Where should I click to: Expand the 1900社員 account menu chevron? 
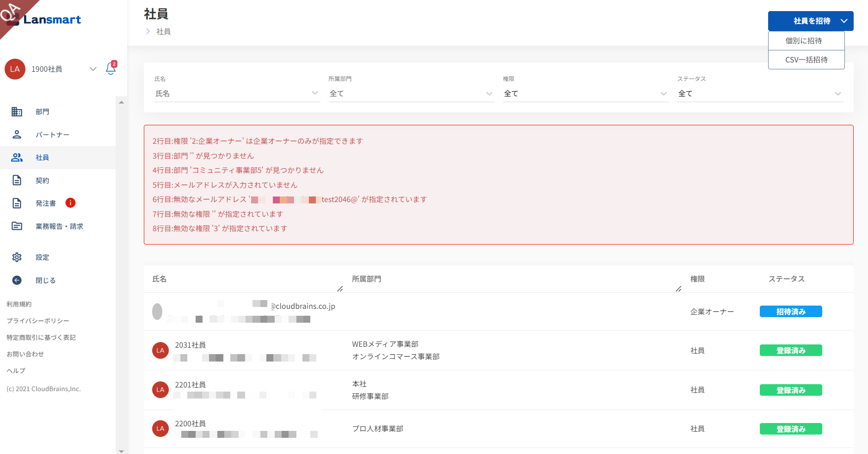[x=93, y=69]
